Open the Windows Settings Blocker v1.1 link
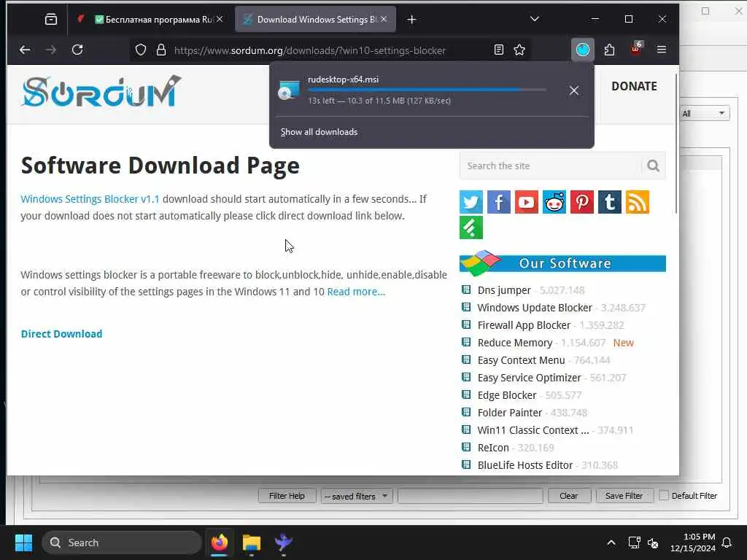The image size is (747, 560). pos(90,199)
